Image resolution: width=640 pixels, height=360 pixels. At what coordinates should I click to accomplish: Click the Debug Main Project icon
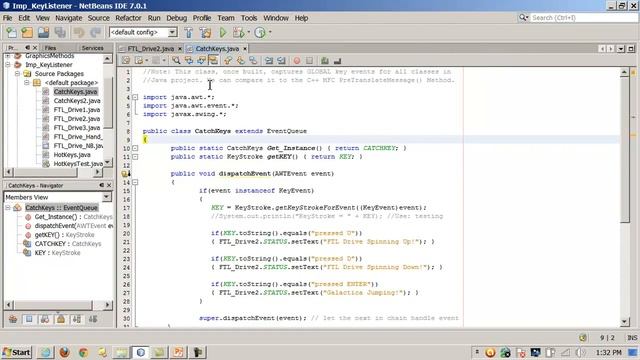tap(238, 32)
